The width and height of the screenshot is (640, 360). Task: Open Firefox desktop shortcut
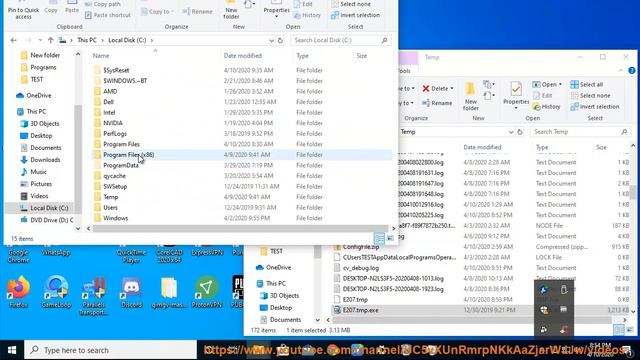point(18,291)
